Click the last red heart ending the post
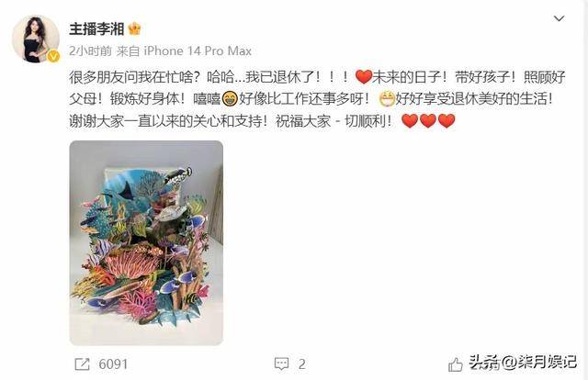This screenshot has width=588, height=380. click(447, 120)
